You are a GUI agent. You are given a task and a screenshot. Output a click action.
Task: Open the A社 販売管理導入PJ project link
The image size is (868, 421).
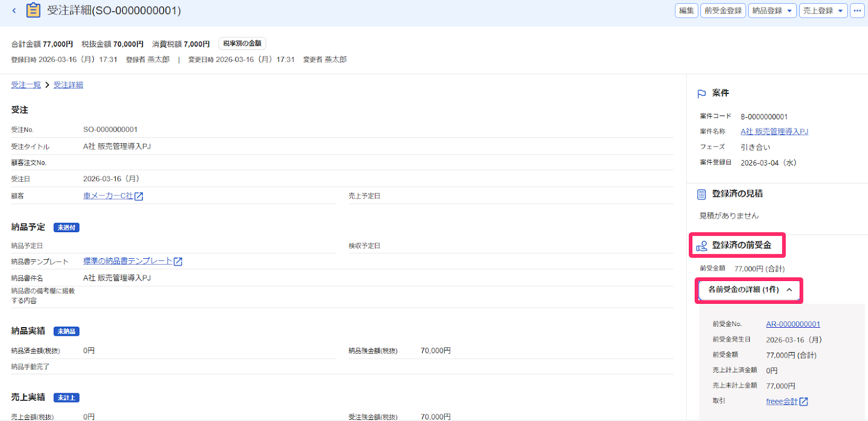[x=774, y=131]
